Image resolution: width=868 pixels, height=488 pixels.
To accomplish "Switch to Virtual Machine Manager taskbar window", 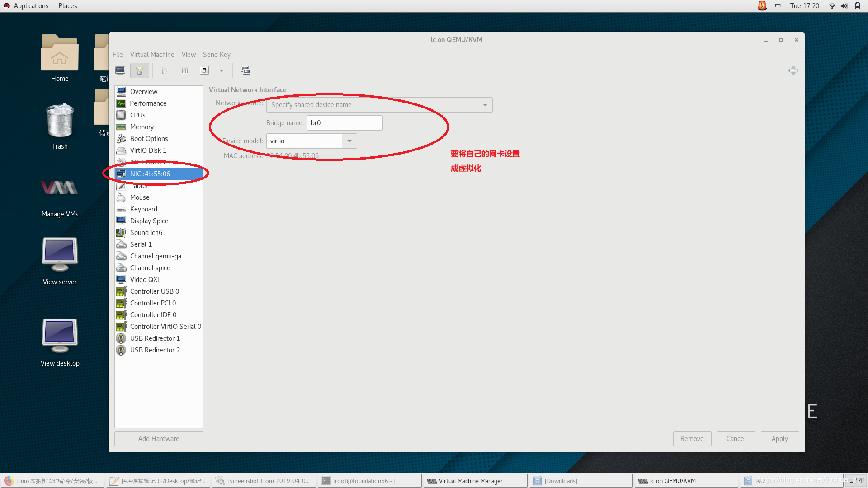I will point(474,481).
